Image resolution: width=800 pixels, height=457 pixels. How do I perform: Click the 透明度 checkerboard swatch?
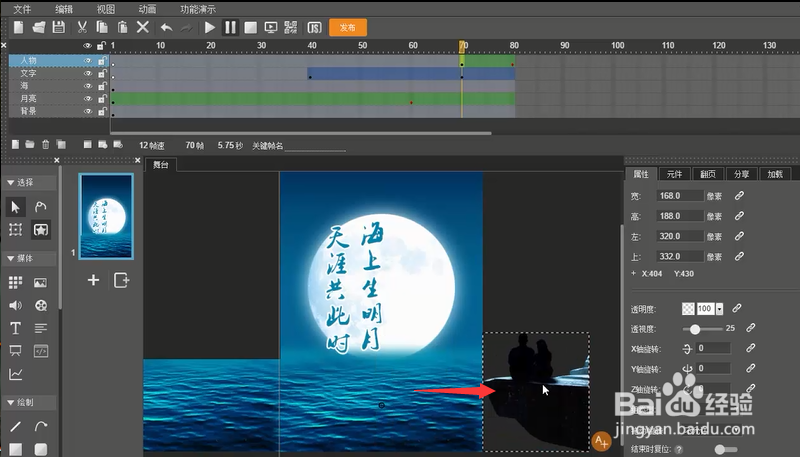pos(688,309)
